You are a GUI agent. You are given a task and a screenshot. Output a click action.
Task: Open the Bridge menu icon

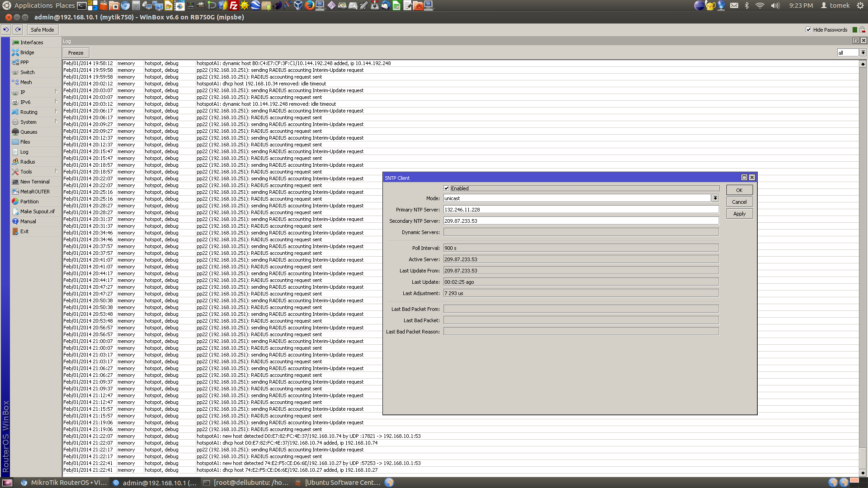(15, 52)
